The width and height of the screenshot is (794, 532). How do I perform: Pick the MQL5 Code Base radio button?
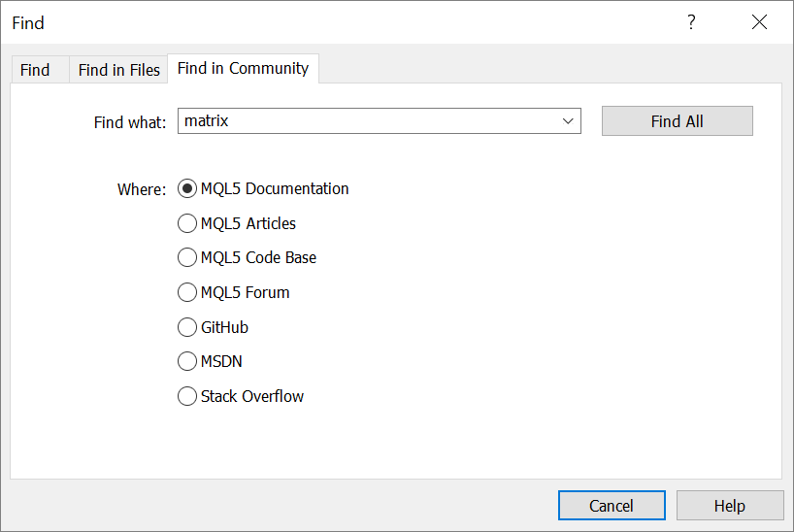[x=187, y=257]
